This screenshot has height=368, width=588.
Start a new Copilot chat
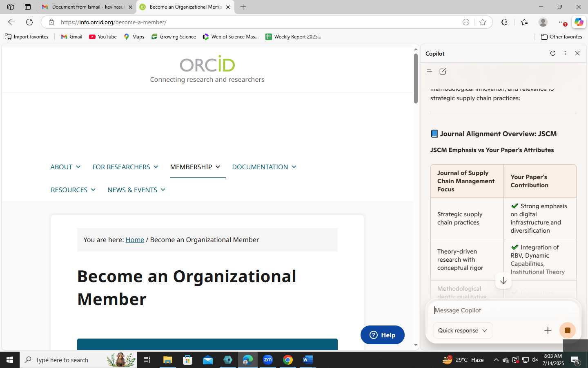443,72
